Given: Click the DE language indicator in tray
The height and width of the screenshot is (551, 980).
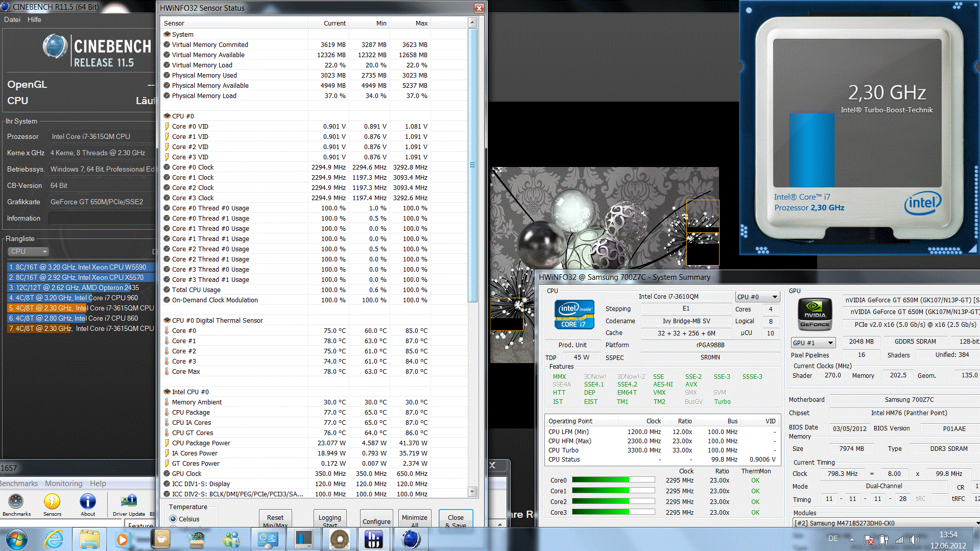Looking at the screenshot, I should tap(833, 538).
